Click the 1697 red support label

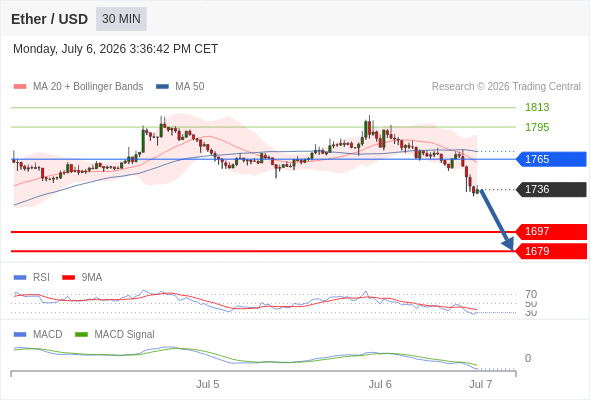(551, 231)
